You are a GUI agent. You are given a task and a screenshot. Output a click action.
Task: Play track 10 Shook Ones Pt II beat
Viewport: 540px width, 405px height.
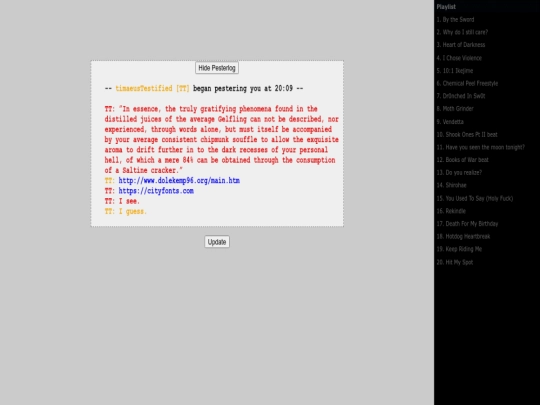click(467, 134)
